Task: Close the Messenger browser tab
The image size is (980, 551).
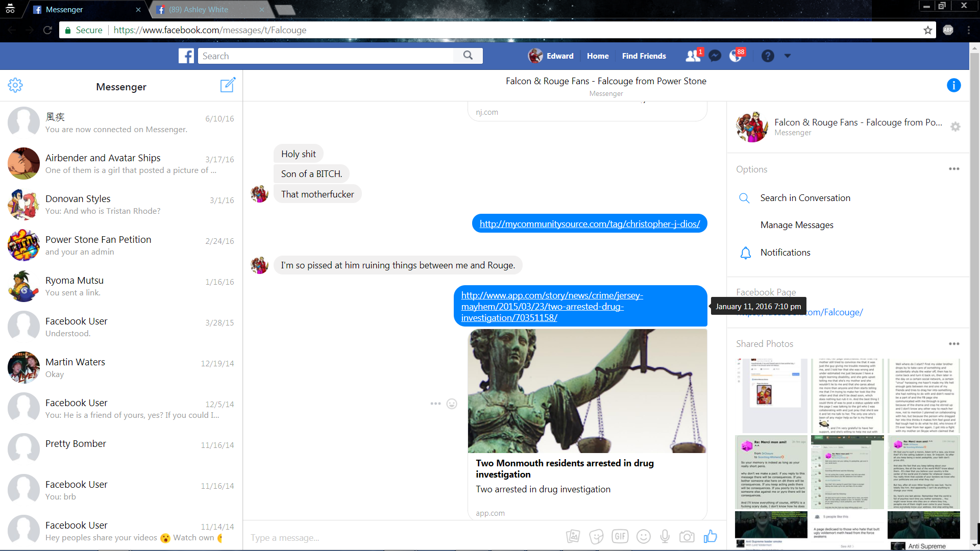Action: 138,10
